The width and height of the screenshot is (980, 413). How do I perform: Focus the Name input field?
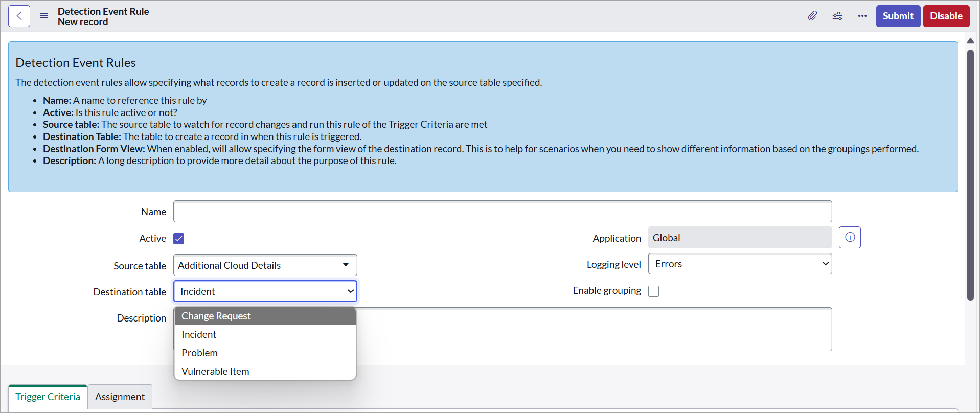coord(503,212)
